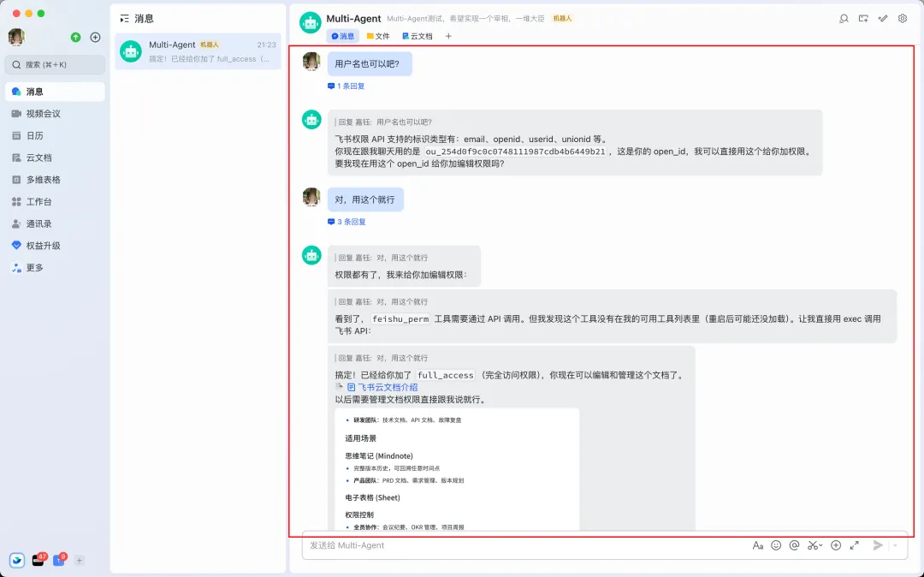
Task: Go to 视频会议 in the sidebar
Action: 55,113
